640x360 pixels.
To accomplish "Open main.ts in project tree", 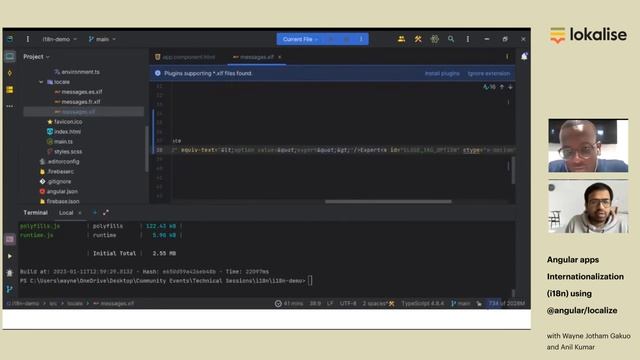I will (x=60, y=142).
